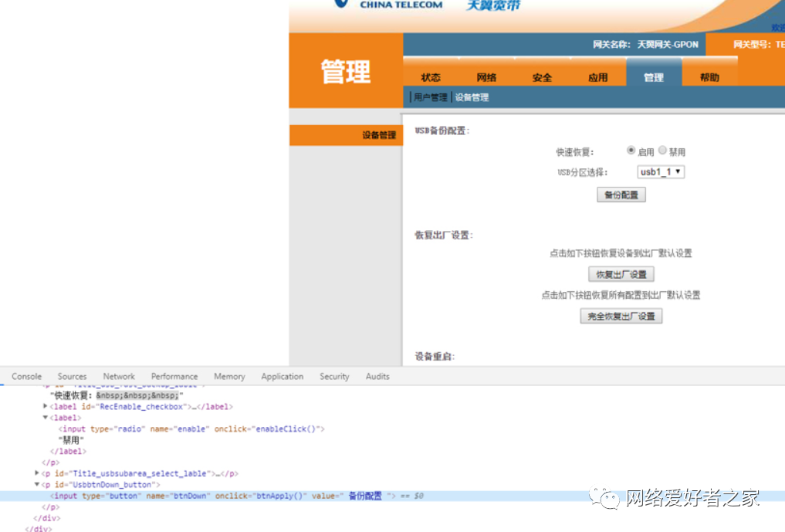Click the 天翼宽带 brand logo
This screenshot has height=532, width=785.
point(492,6)
